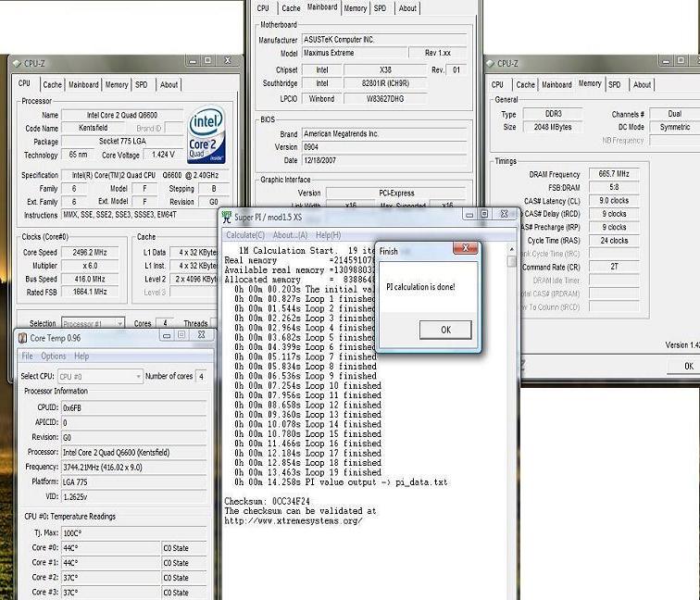700x600 pixels.
Task: Click the CPU Name Intel Core 2 Quad Q6600 field
Action: (122, 115)
